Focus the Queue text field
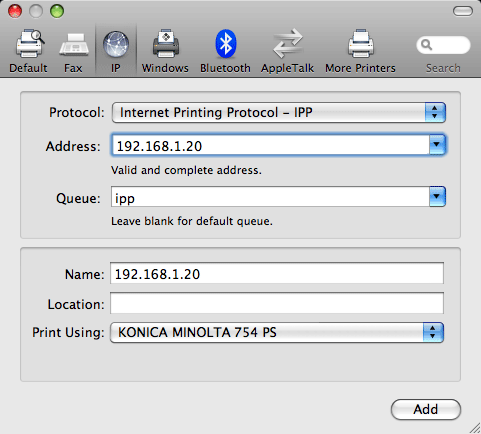This screenshot has height=434, width=481. pyautogui.click(x=270, y=197)
